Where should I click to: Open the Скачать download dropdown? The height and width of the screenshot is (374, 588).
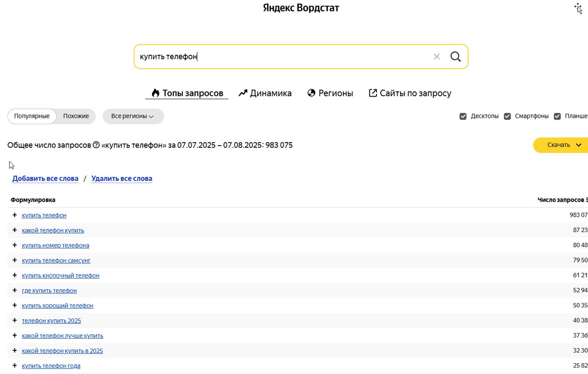click(x=561, y=145)
